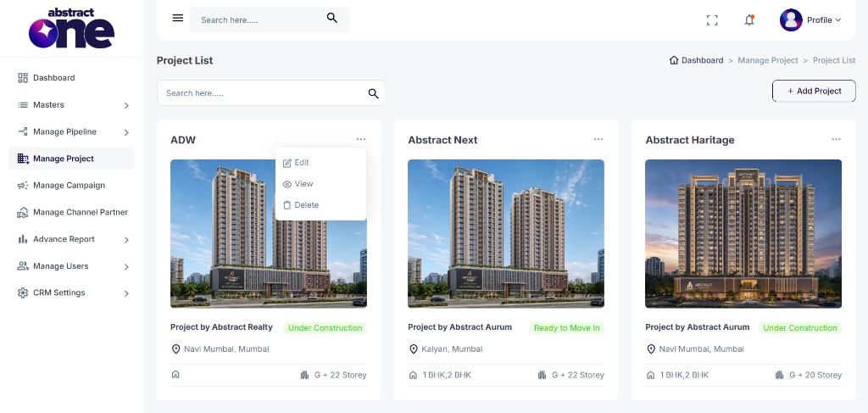This screenshot has height=413, width=868.
Task: Click the Manage Users people icon
Action: point(23,266)
